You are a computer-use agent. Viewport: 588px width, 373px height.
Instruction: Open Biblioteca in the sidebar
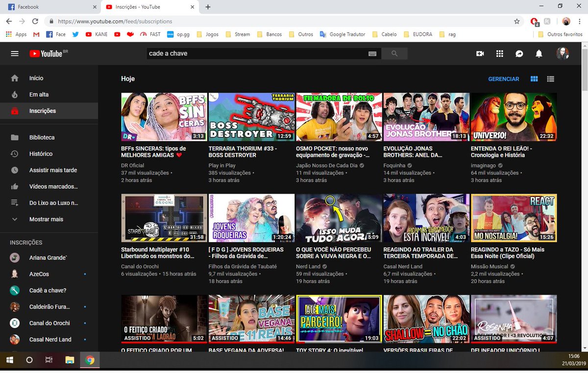coord(49,138)
